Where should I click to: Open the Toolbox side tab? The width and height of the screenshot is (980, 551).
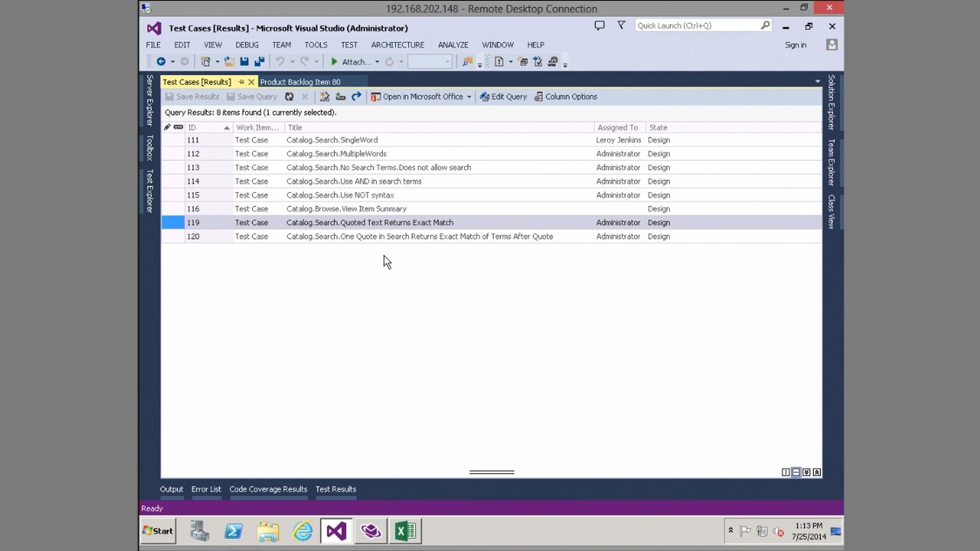(149, 148)
